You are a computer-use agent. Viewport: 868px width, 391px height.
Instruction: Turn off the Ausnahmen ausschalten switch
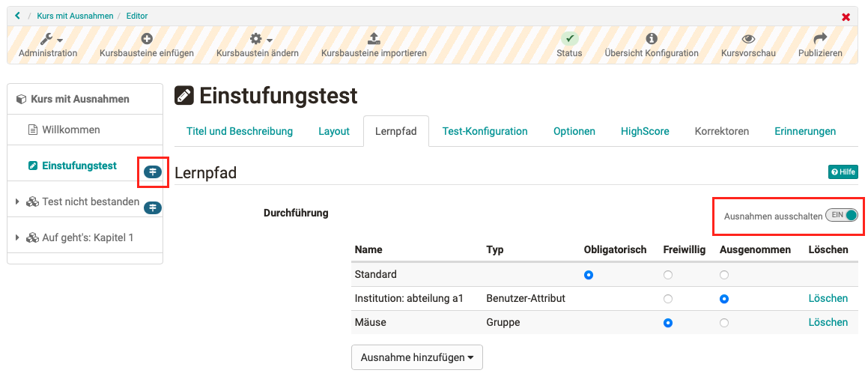(842, 216)
